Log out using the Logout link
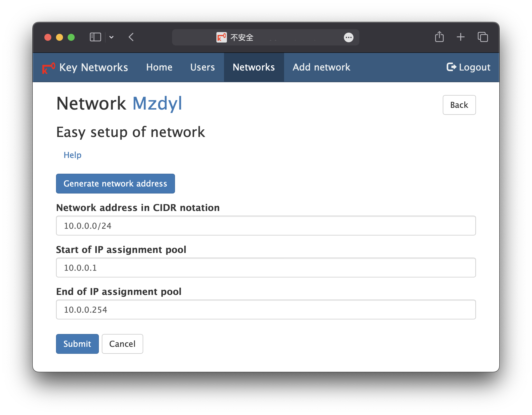532x415 pixels. (x=468, y=67)
